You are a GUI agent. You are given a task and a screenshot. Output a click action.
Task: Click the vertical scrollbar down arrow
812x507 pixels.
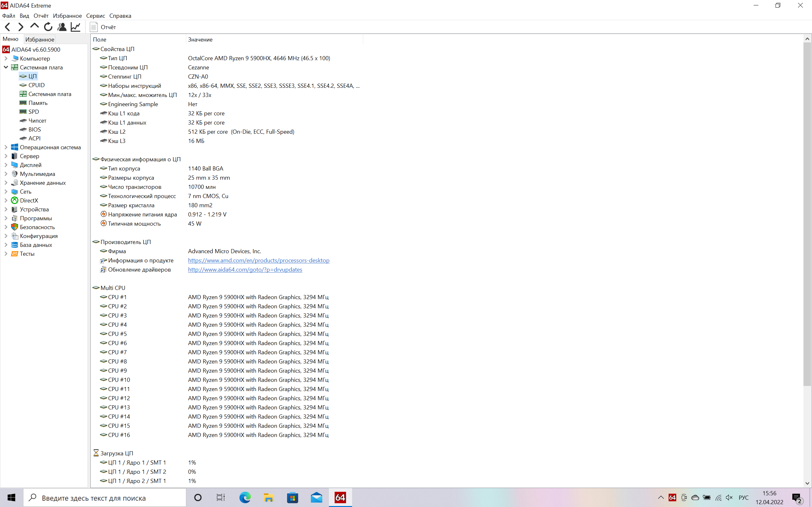tap(807, 483)
